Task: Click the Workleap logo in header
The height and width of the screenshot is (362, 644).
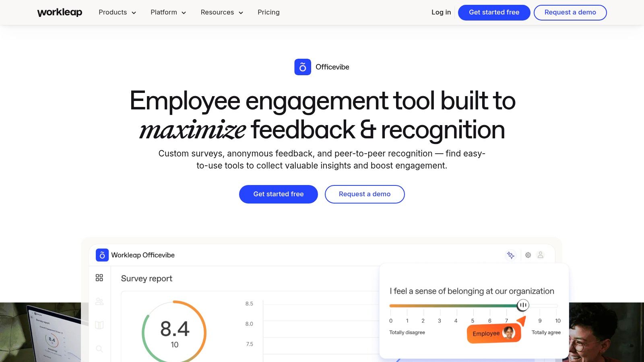Action: pyautogui.click(x=60, y=12)
